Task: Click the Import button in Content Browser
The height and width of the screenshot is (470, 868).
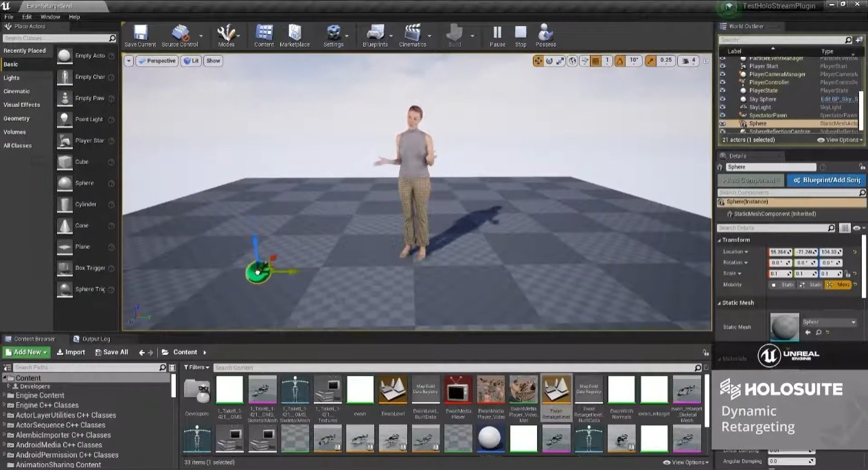Action: pyautogui.click(x=71, y=352)
